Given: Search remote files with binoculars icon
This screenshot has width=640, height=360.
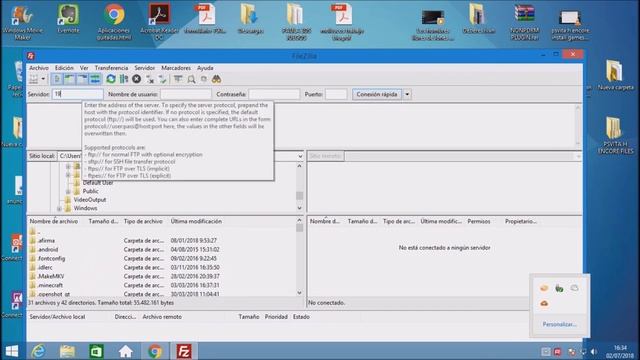Looking at the screenshot, I should [x=216, y=79].
